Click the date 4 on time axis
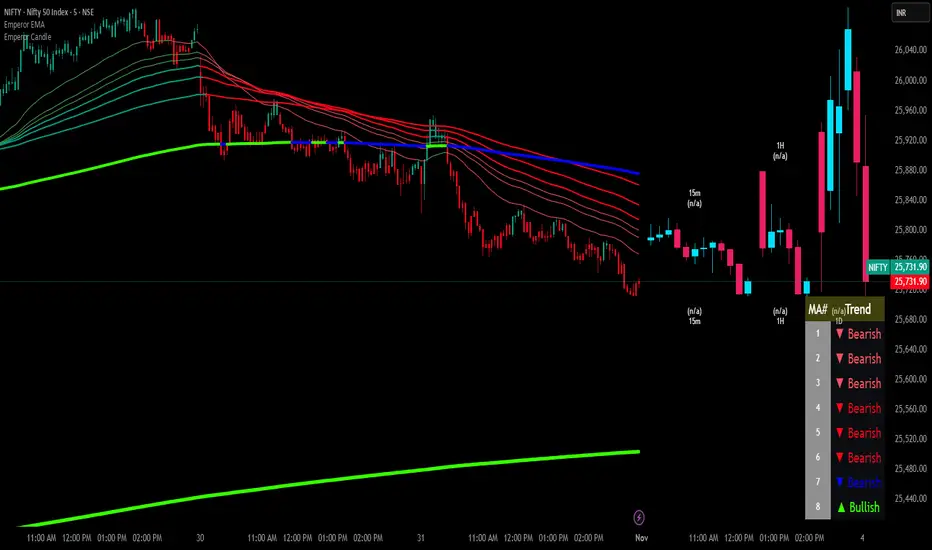The height and width of the screenshot is (550, 932). click(x=862, y=538)
